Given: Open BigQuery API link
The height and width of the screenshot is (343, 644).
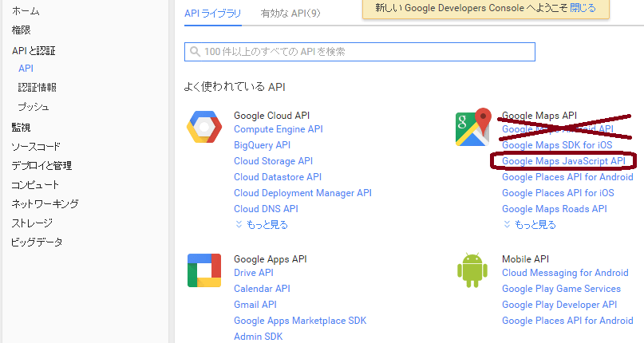Looking at the screenshot, I should coord(262,145).
